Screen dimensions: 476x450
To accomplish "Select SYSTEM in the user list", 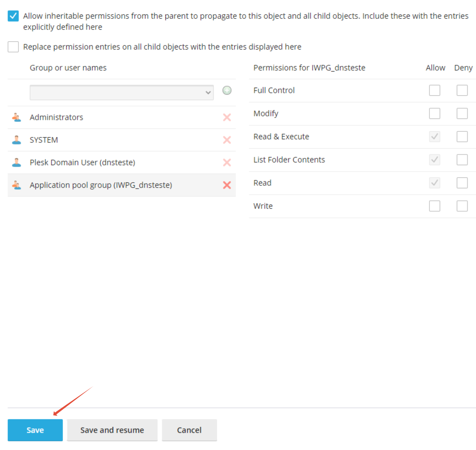I will coord(122,140).
